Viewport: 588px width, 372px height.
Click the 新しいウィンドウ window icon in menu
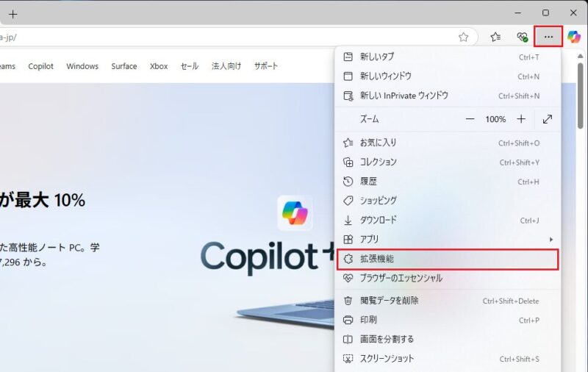pos(348,76)
